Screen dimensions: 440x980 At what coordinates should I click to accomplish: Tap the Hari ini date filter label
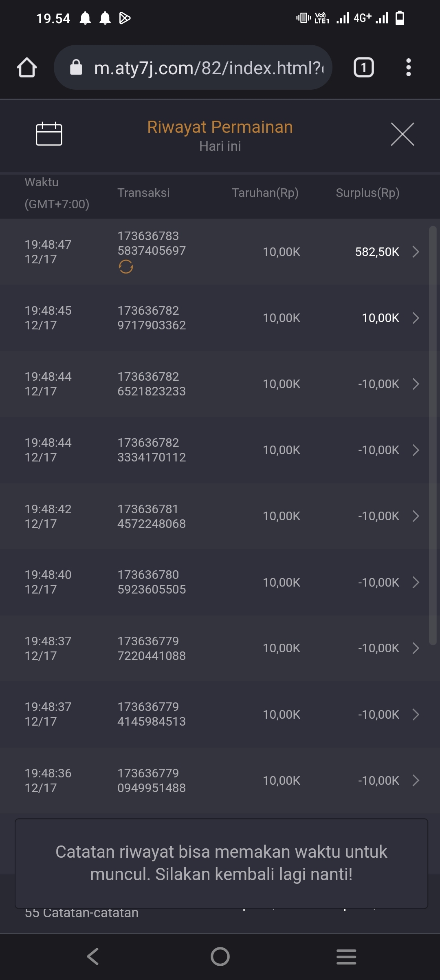(x=220, y=146)
